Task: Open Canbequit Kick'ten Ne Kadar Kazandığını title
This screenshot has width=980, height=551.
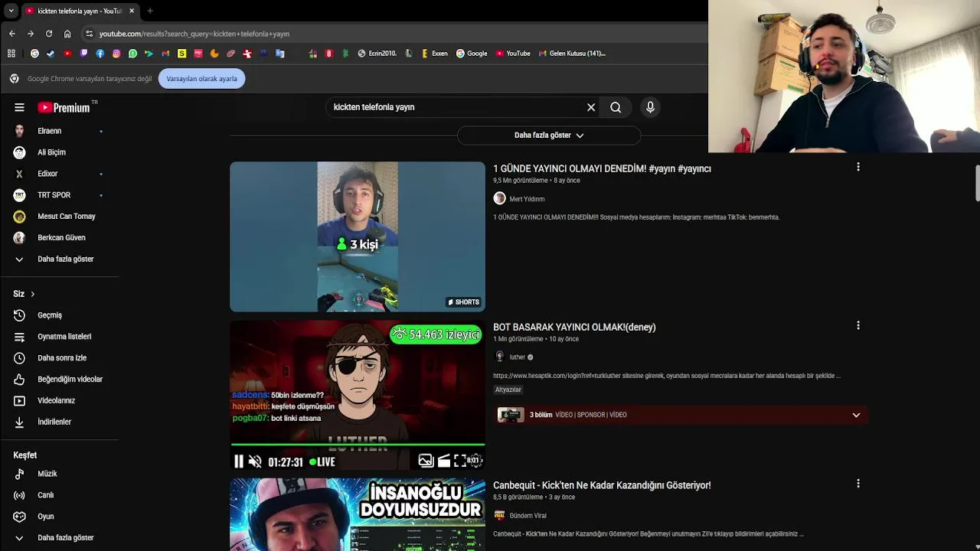Action: [602, 486]
